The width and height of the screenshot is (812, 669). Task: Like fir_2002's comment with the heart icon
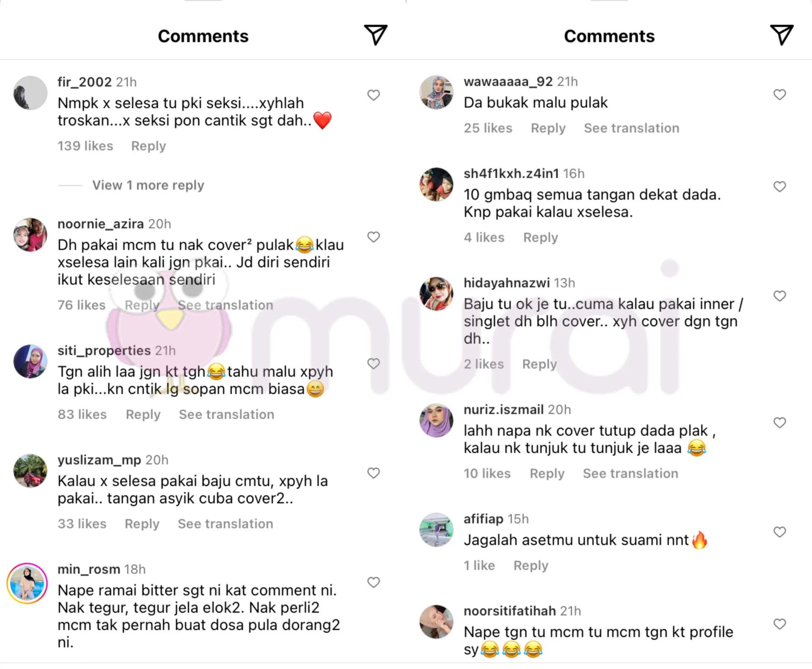click(x=373, y=95)
